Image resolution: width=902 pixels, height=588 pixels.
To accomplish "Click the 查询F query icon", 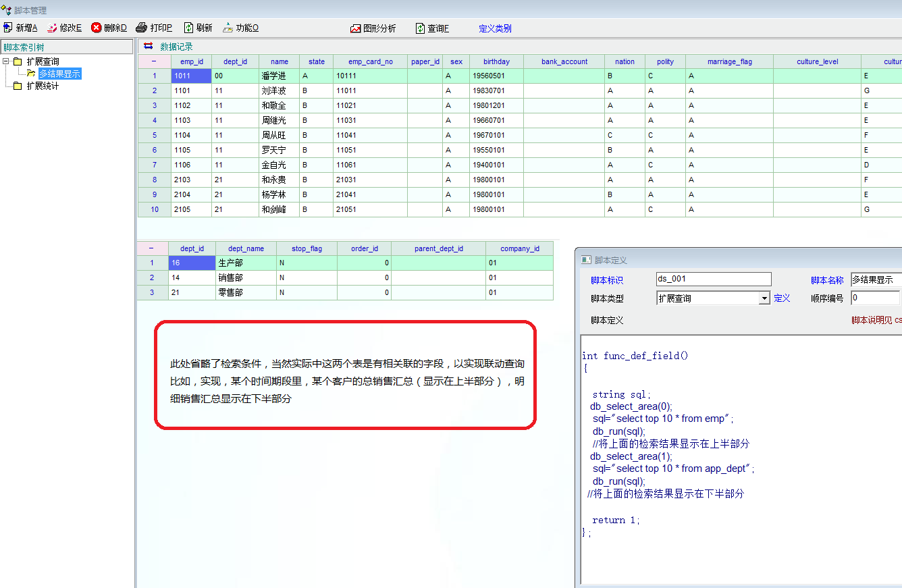I will click(420, 28).
